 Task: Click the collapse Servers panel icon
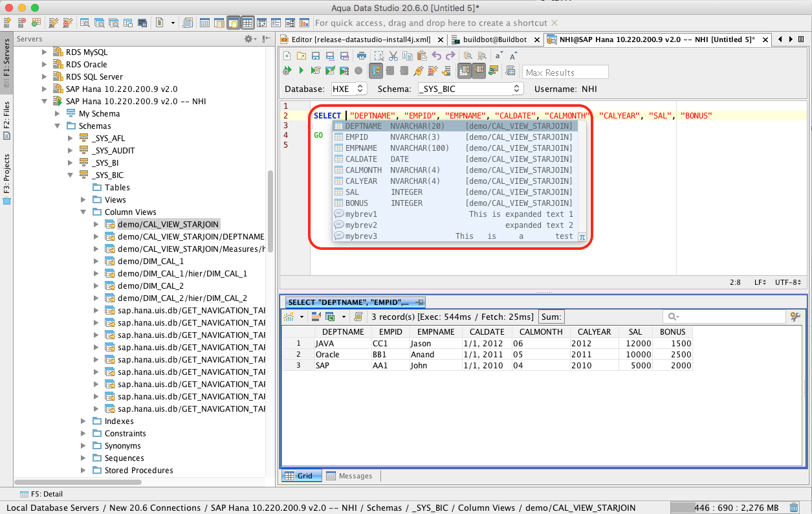[x=267, y=39]
